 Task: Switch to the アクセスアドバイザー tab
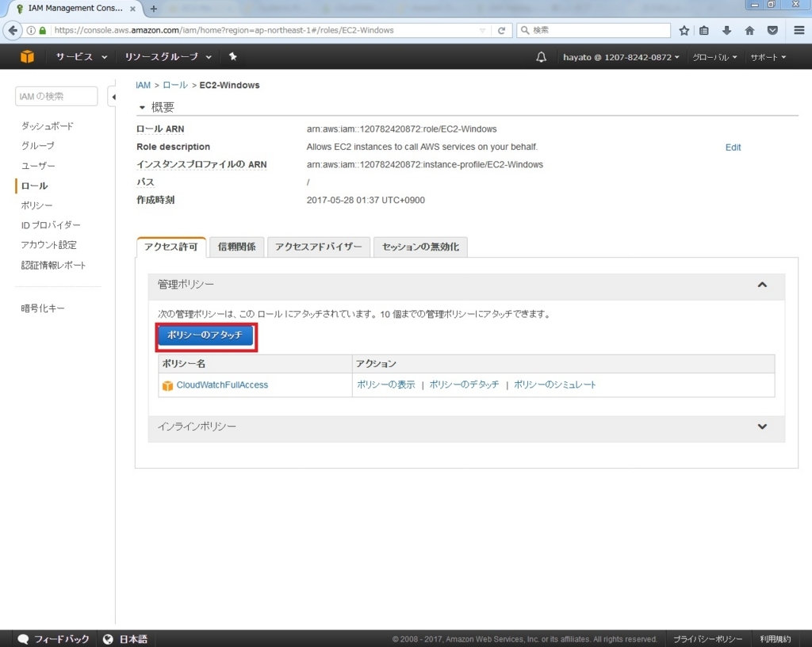[x=319, y=247]
